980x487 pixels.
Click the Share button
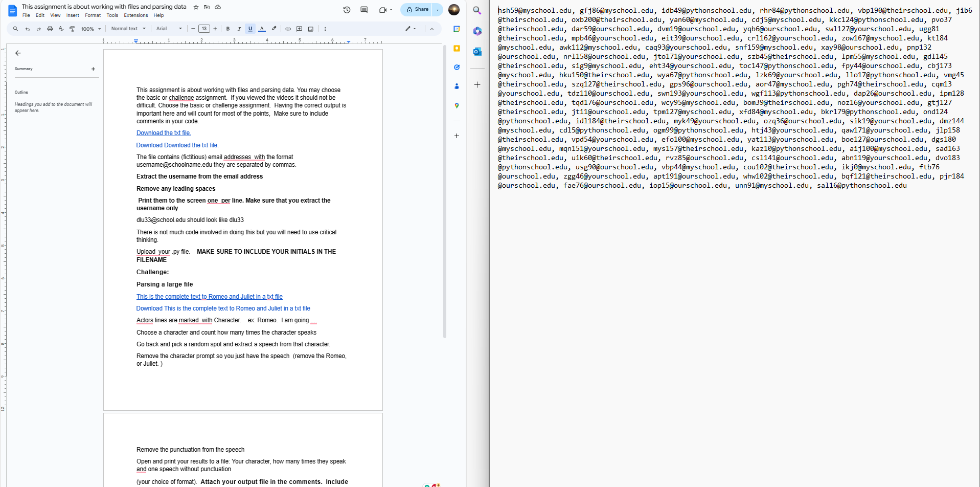click(416, 9)
